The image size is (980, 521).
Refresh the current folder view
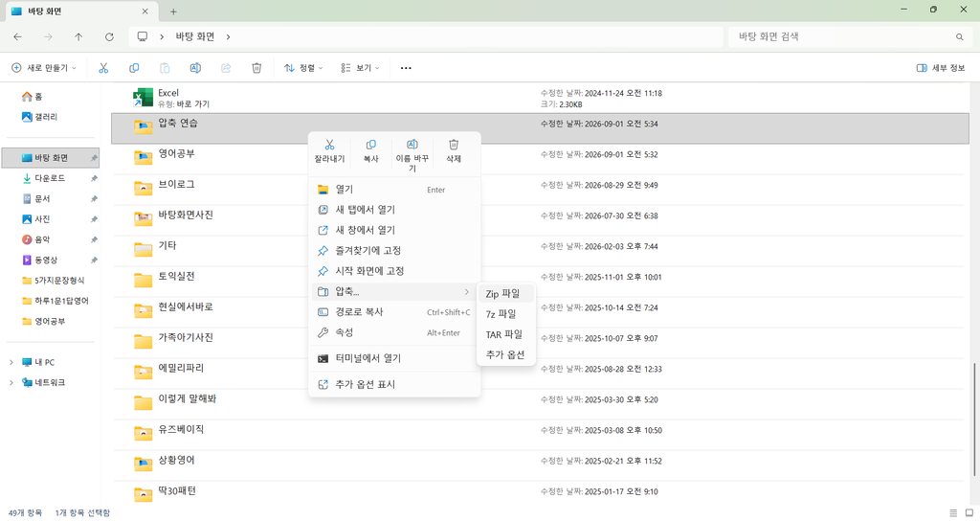pos(109,37)
